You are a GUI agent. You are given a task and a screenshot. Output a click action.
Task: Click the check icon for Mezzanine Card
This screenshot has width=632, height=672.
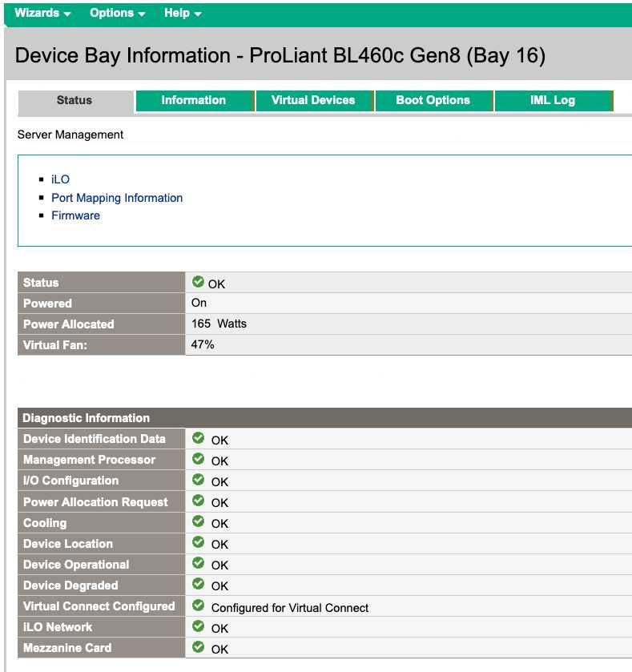pyautogui.click(x=198, y=646)
